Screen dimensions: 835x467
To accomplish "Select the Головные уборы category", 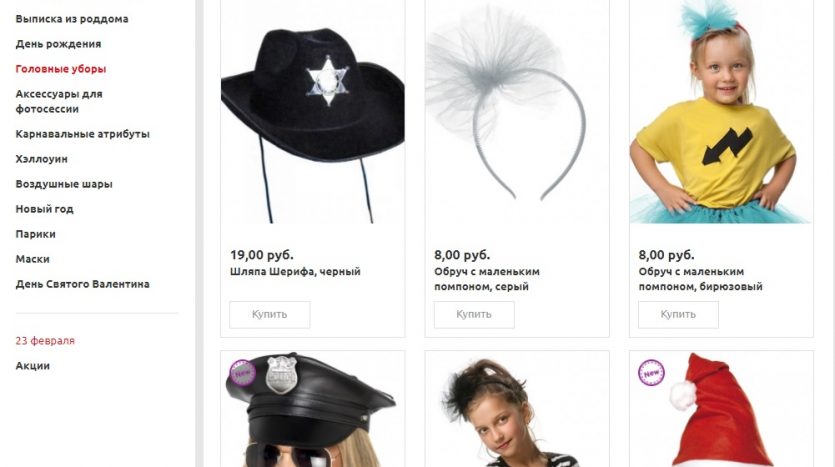I will (61, 69).
